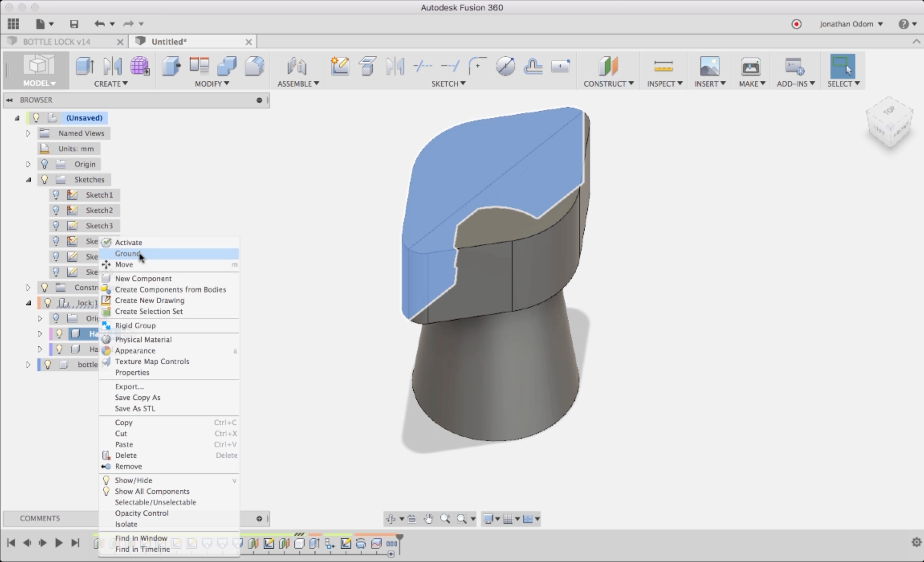
Task: Click the Extrude icon in the Create group
Action: [x=85, y=66]
